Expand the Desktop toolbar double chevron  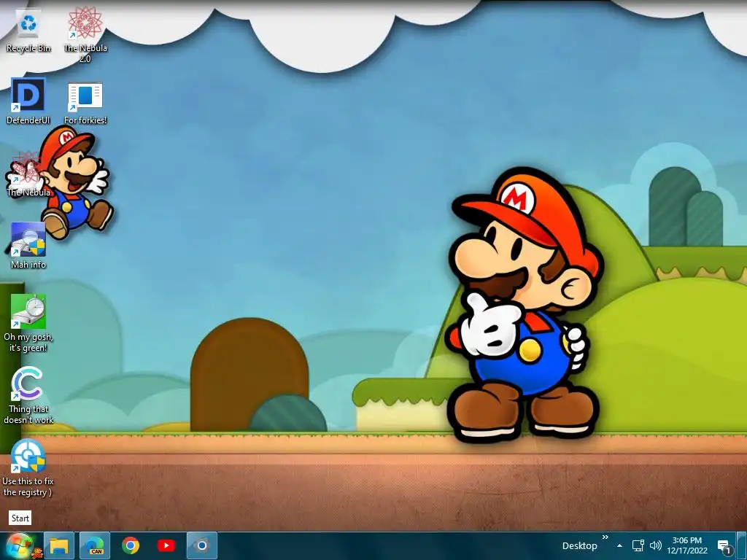tap(605, 537)
